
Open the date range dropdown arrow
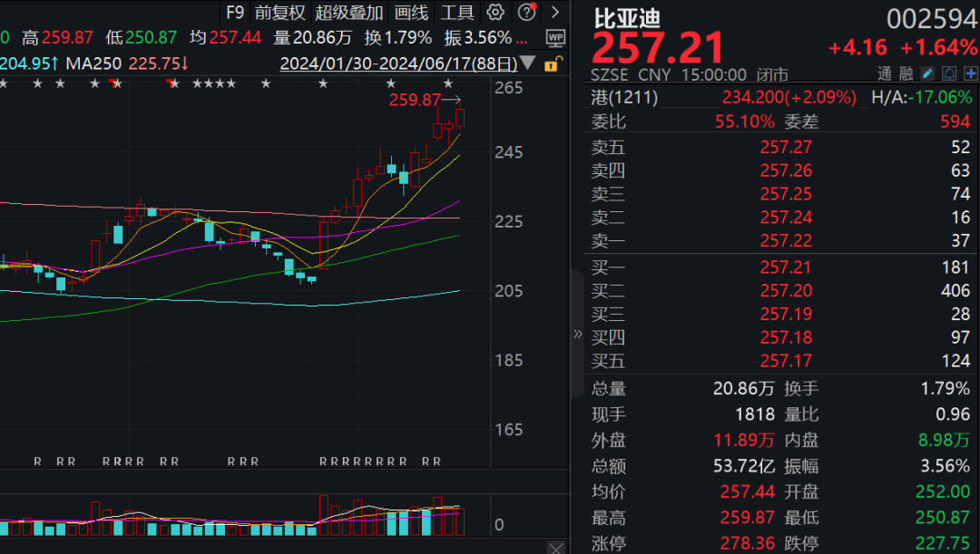tap(527, 64)
